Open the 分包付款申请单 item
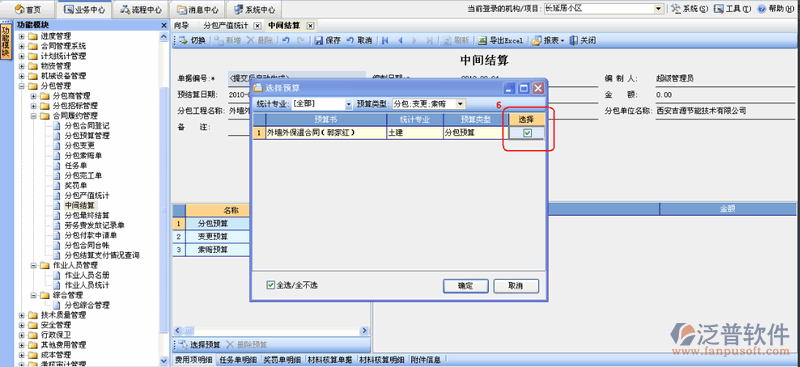 [x=91, y=235]
